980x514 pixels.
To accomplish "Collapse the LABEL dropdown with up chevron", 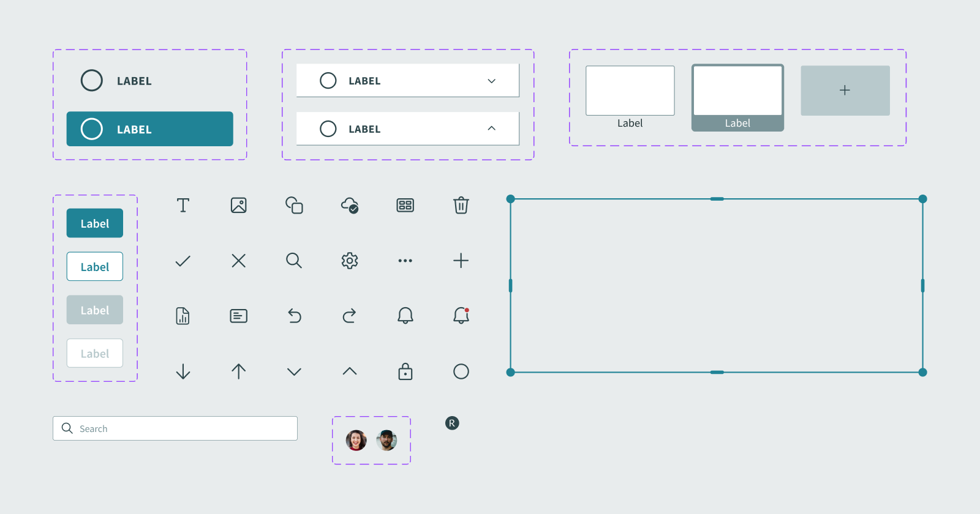I will coord(491,128).
